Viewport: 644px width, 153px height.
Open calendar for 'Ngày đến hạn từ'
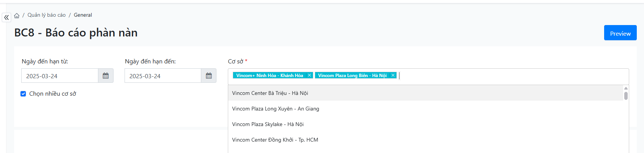coord(106,76)
